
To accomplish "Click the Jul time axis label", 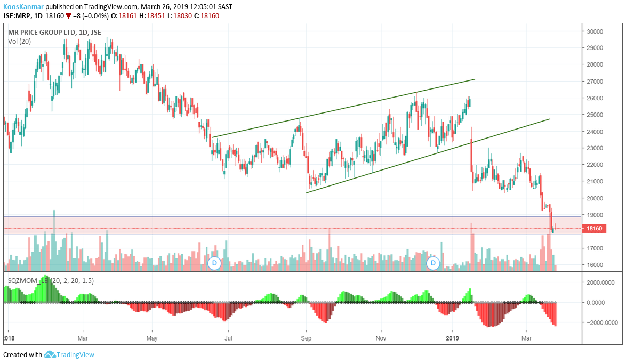I will (x=228, y=338).
